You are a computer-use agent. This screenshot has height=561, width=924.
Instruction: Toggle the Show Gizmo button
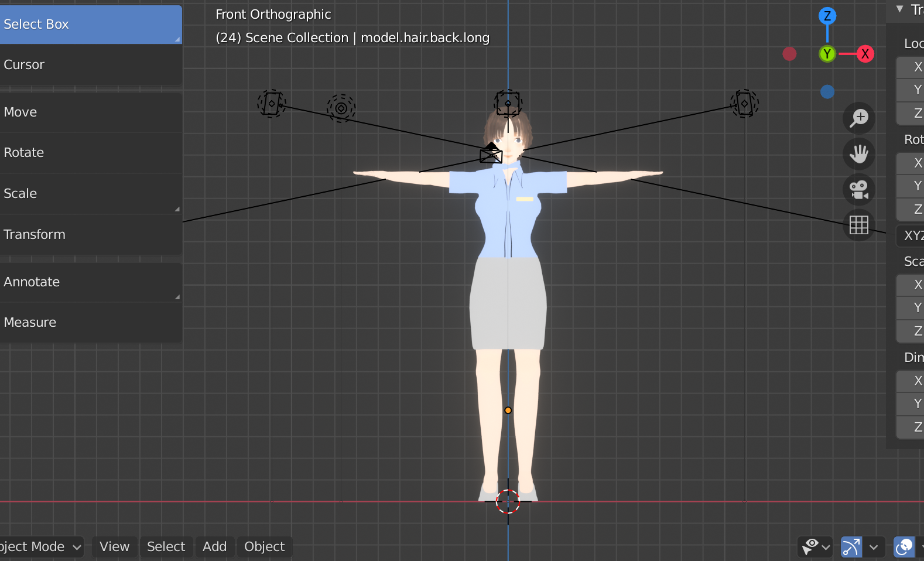point(851,547)
